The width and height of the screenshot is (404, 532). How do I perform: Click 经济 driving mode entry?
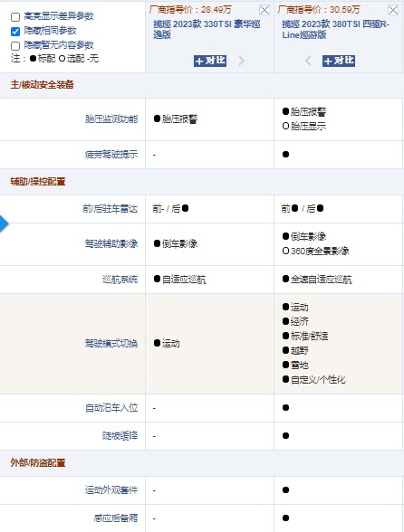[x=295, y=321]
